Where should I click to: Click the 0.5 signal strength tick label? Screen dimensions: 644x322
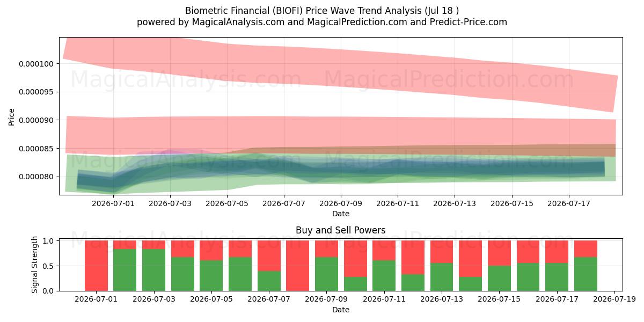tap(48, 266)
